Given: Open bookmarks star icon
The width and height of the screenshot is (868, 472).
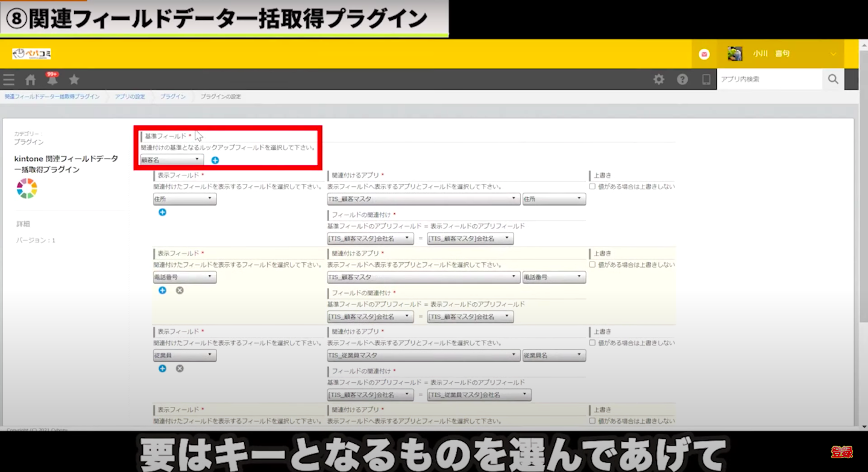Looking at the screenshot, I should coord(74,80).
